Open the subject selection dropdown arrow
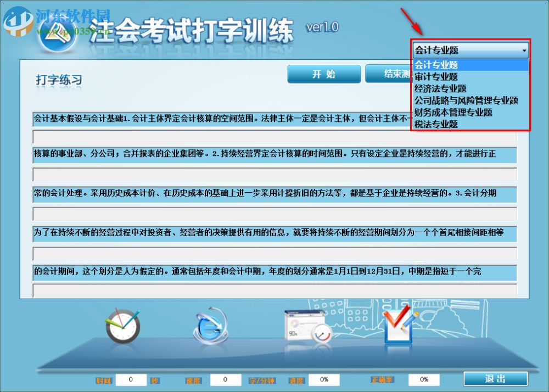This screenshot has width=549, height=392. [523, 50]
